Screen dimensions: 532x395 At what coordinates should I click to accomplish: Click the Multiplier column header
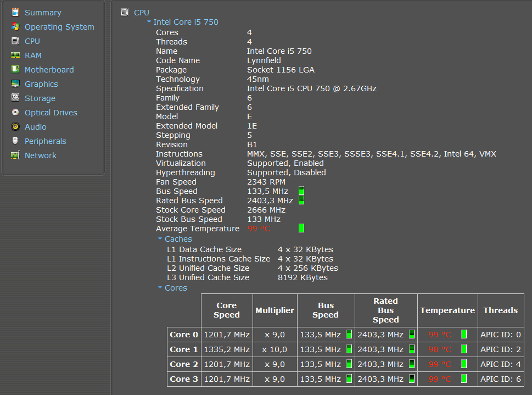(275, 310)
